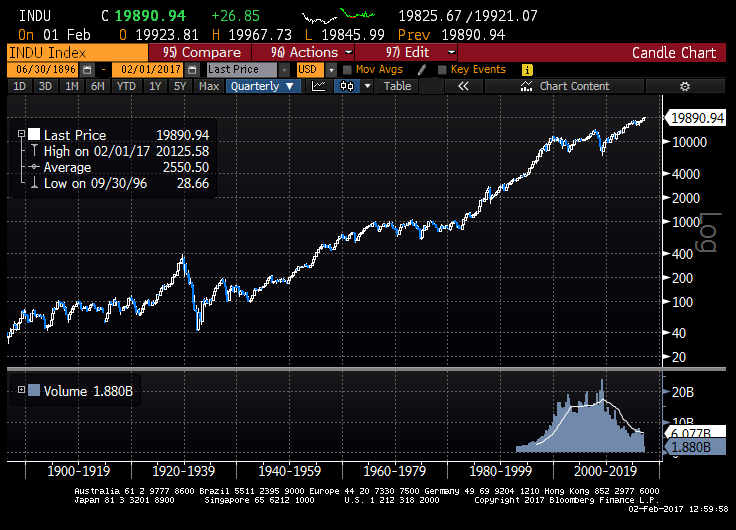Click the Low on 09/30/96 marker icon
Screen dimensions: 736x530
tap(34, 183)
